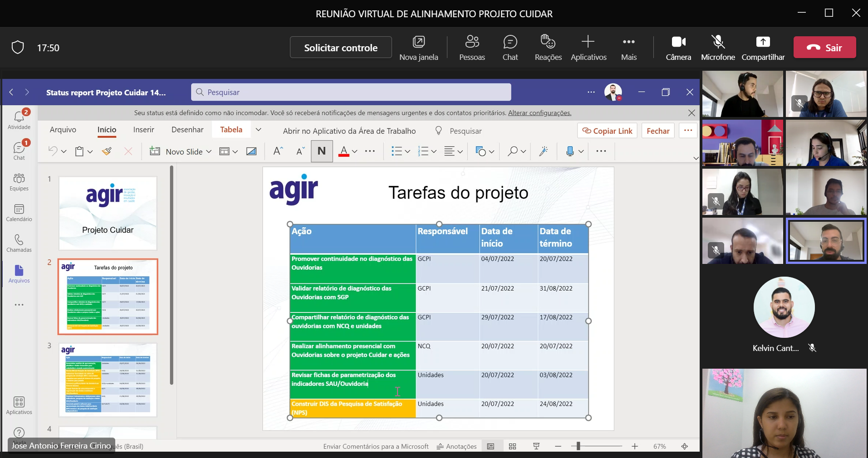Open Atividade in Teams sidebar

coord(19,120)
